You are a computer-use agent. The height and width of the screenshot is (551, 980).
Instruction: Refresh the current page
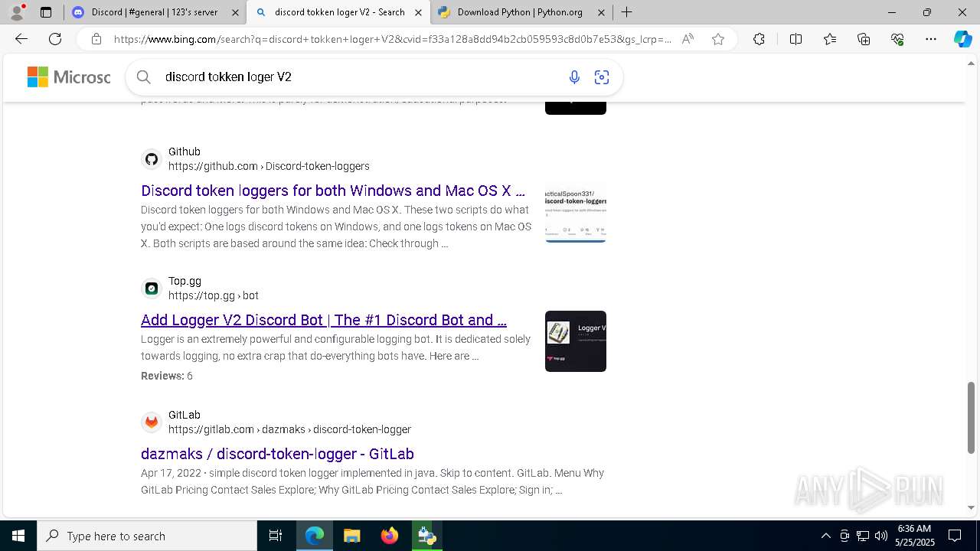[55, 39]
